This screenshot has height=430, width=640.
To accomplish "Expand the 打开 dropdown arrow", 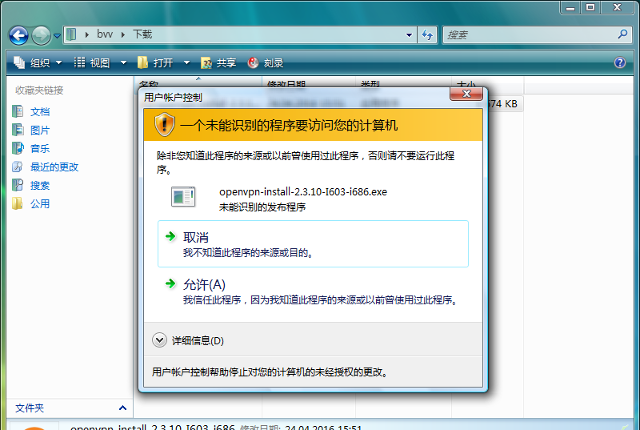I will click(x=187, y=63).
